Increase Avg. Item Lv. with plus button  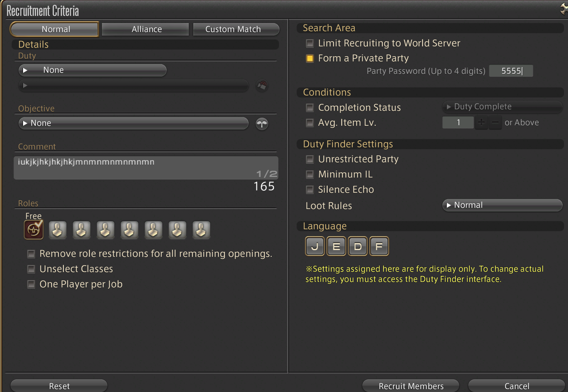pyautogui.click(x=481, y=122)
